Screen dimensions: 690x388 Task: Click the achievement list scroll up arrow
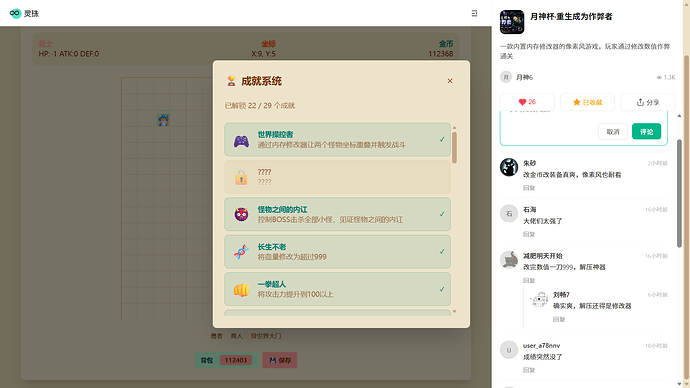tap(454, 128)
